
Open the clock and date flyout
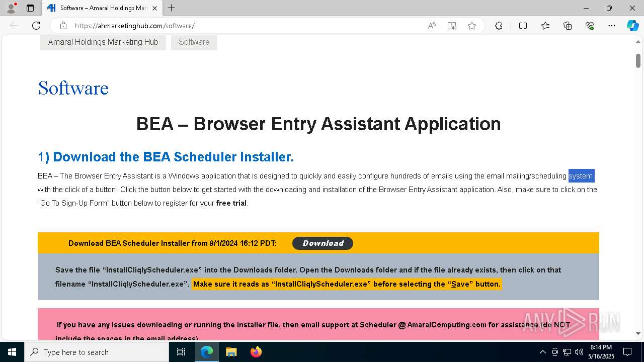click(601, 352)
